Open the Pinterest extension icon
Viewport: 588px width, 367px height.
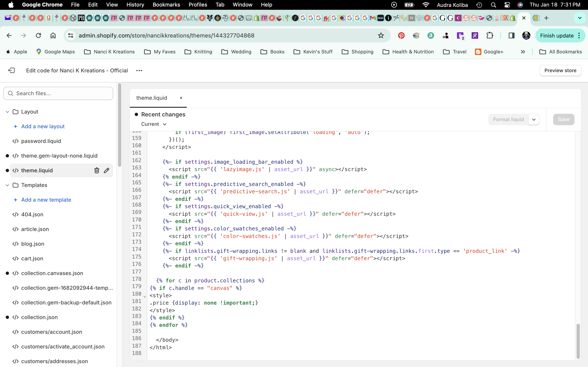tap(401, 35)
